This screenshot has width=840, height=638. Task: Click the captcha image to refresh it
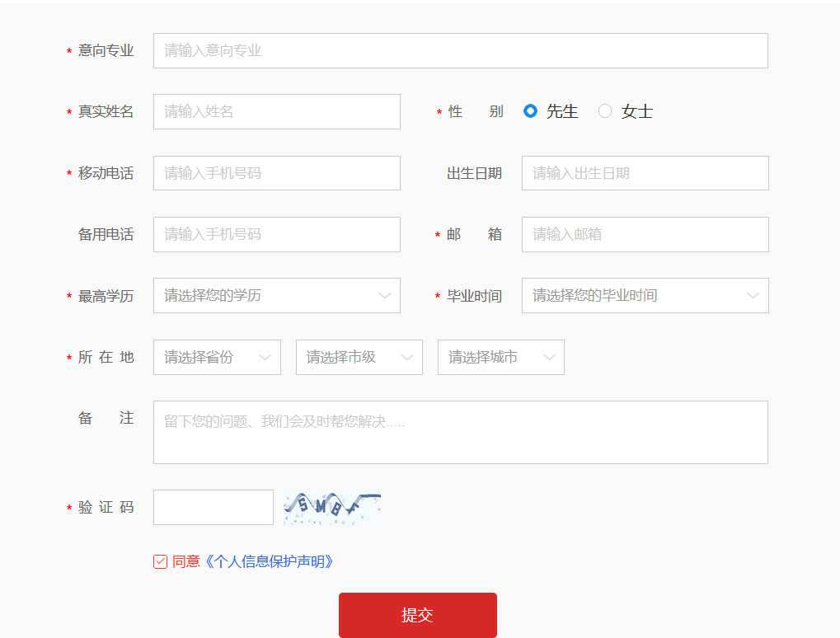(333, 504)
